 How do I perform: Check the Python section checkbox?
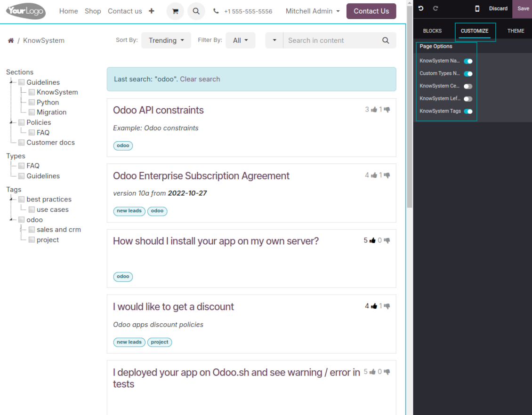pyautogui.click(x=32, y=102)
